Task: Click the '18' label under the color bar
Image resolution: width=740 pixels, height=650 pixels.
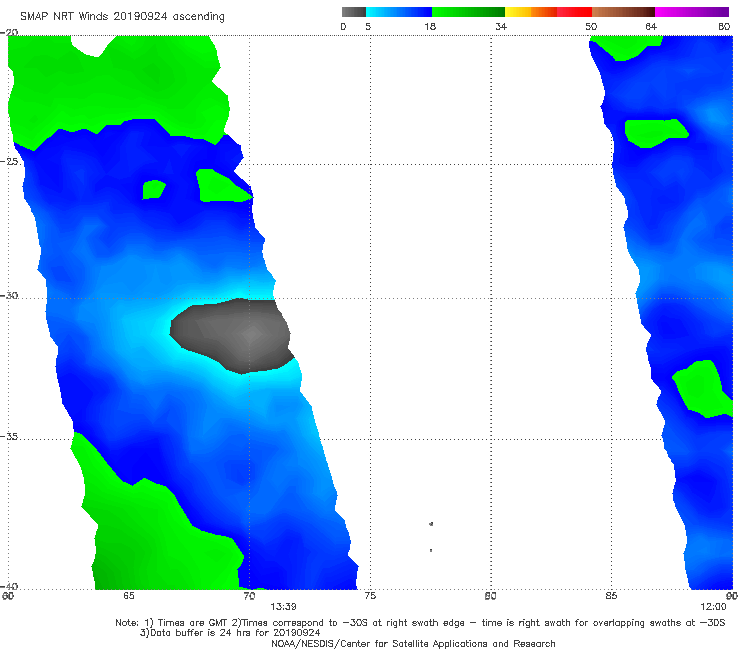Action: (430, 27)
